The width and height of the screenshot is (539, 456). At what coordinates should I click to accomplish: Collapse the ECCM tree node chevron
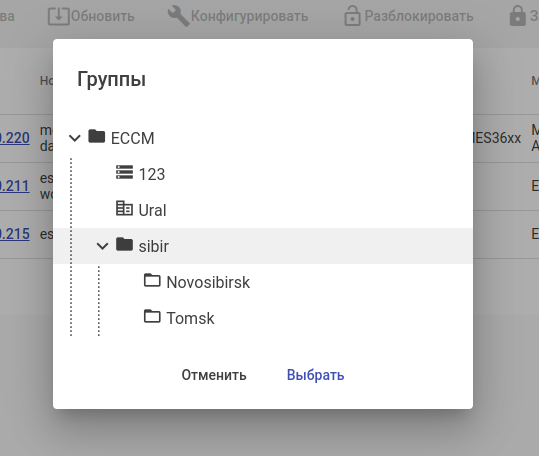(75, 138)
